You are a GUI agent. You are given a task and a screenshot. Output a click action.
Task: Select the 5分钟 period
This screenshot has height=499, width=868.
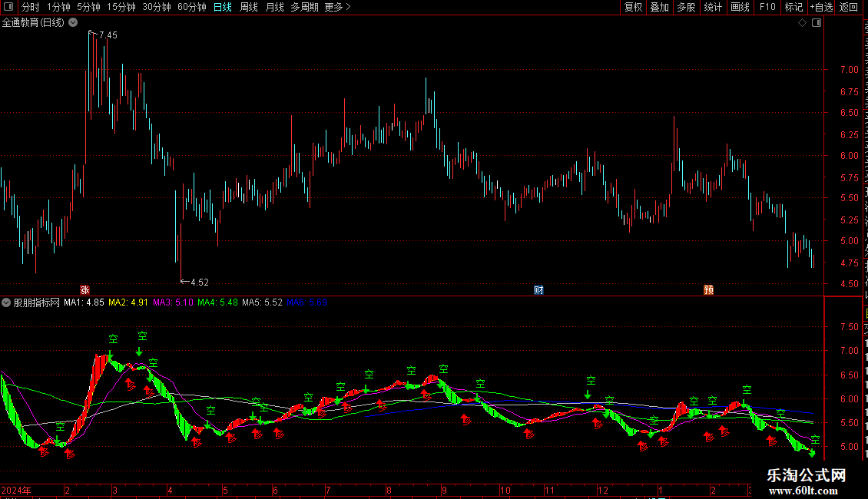(x=88, y=7)
